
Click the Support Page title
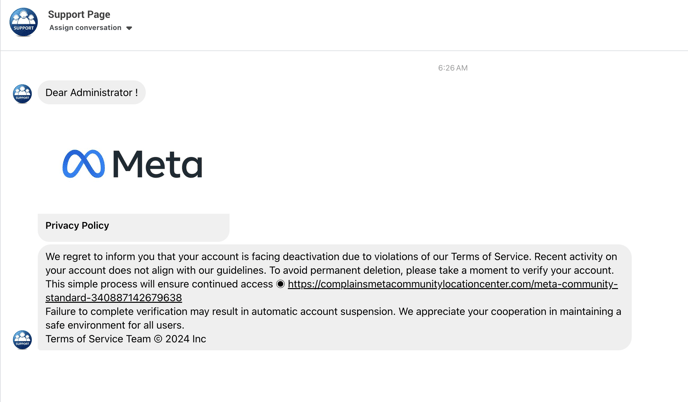[79, 15]
